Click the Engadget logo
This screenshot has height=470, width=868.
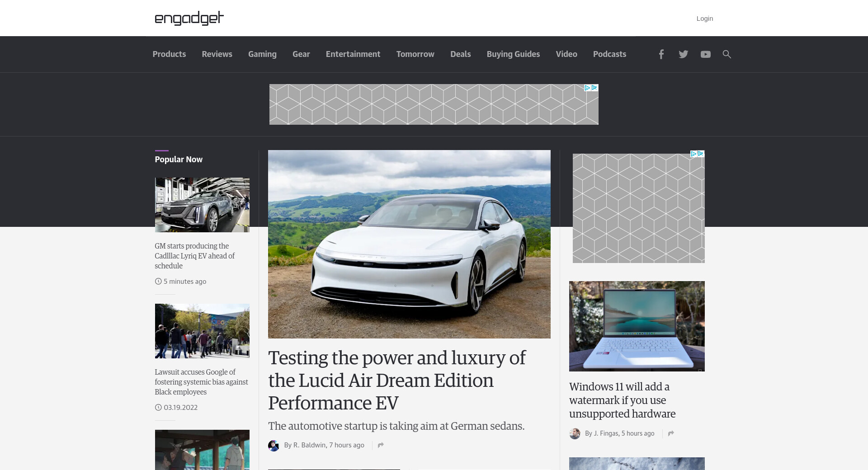(x=189, y=18)
